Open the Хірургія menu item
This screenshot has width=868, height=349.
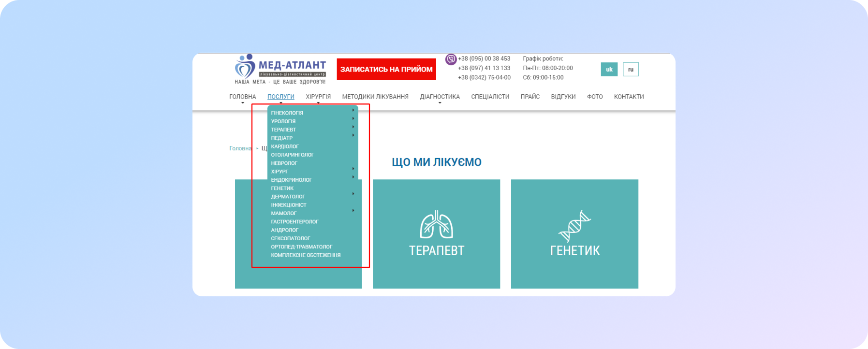click(x=318, y=97)
